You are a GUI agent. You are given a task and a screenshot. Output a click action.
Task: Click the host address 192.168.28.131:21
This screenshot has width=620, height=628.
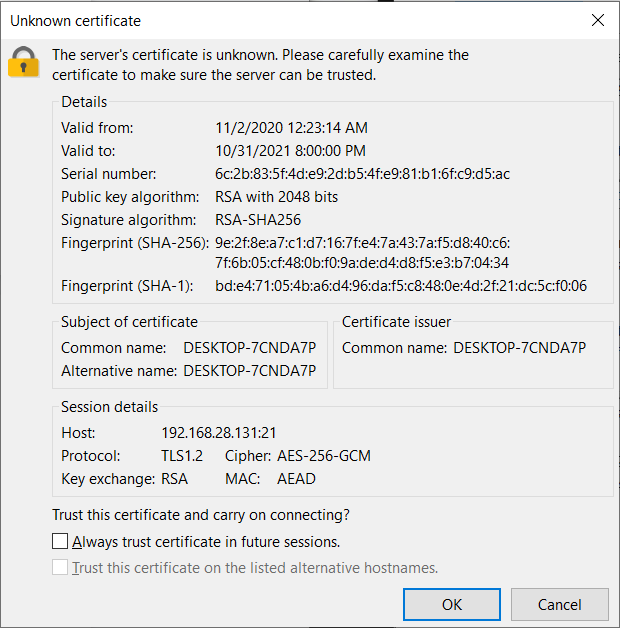point(216,433)
